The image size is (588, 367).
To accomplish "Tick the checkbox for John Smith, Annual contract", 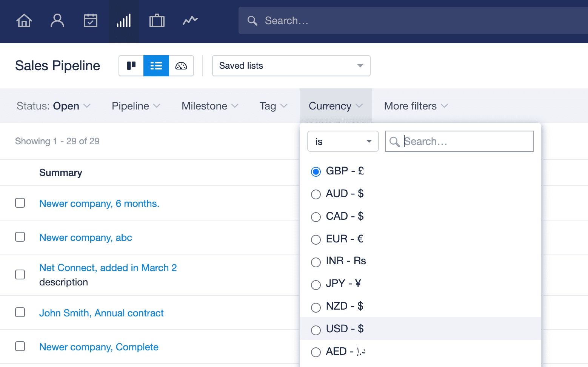I will pyautogui.click(x=20, y=312).
